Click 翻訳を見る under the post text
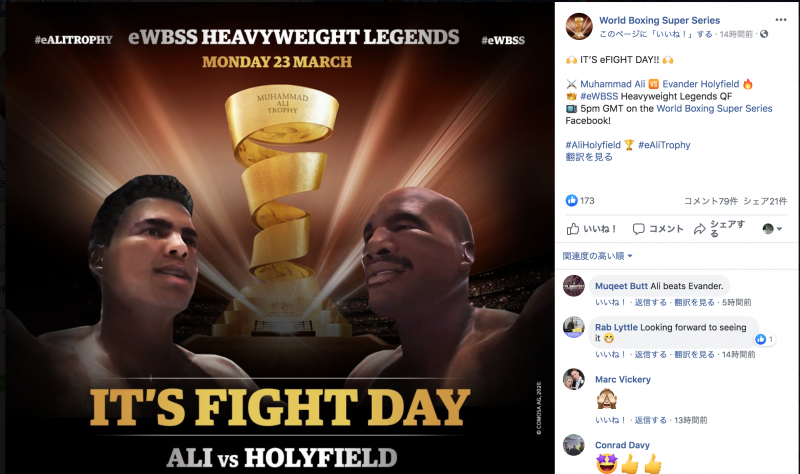This screenshot has height=474, width=800. click(x=589, y=157)
